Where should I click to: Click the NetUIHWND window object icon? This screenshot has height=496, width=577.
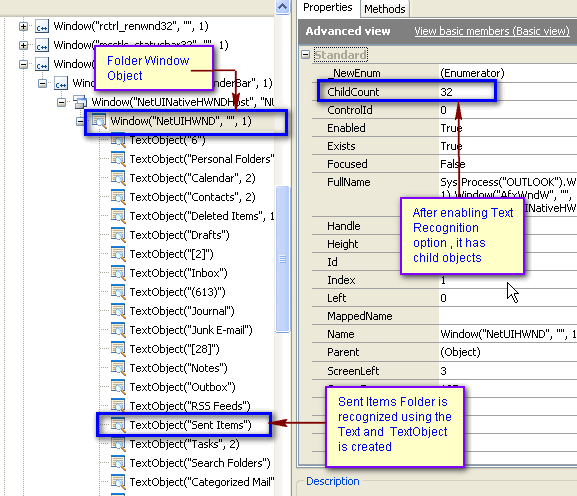99,121
